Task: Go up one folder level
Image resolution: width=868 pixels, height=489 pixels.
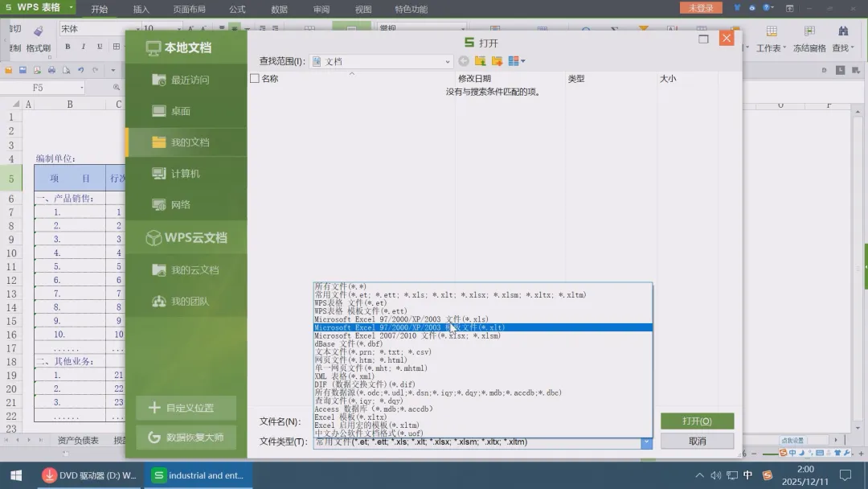Action: pos(480,61)
